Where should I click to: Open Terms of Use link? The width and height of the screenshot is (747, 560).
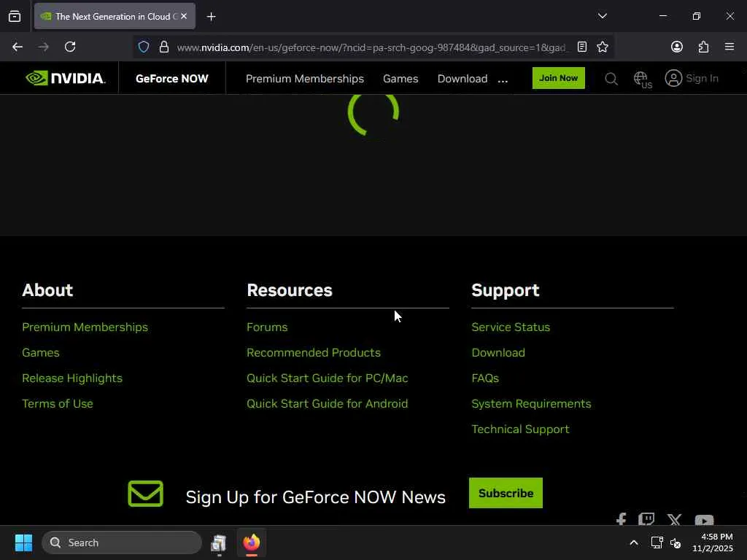pyautogui.click(x=57, y=403)
